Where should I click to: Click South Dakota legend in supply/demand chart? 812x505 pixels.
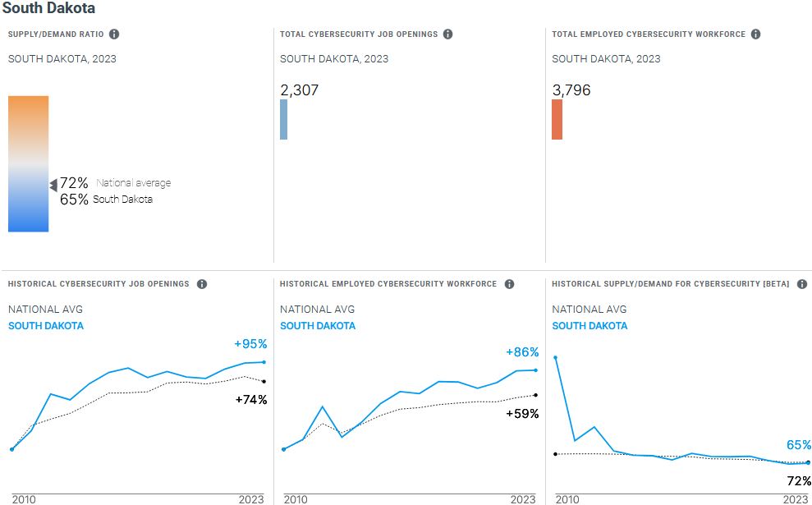(x=590, y=326)
